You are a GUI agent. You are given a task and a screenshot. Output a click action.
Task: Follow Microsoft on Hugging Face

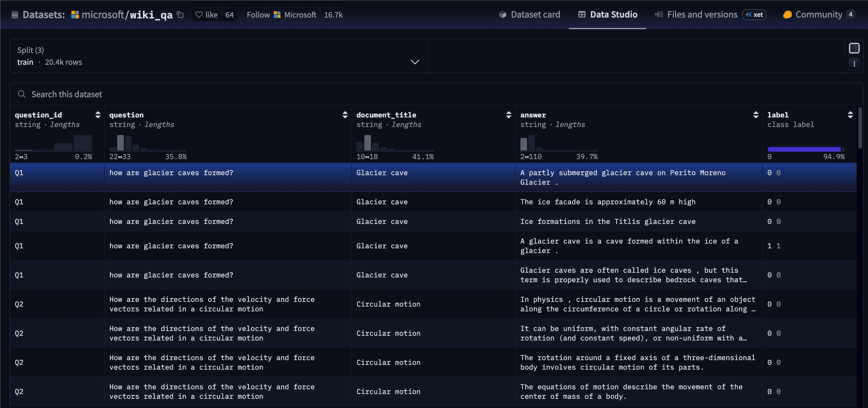[258, 15]
